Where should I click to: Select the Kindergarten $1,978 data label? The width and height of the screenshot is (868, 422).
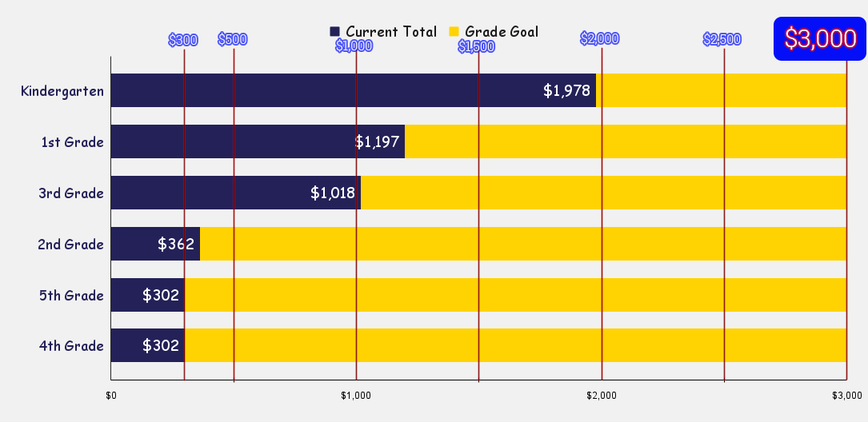pos(566,90)
